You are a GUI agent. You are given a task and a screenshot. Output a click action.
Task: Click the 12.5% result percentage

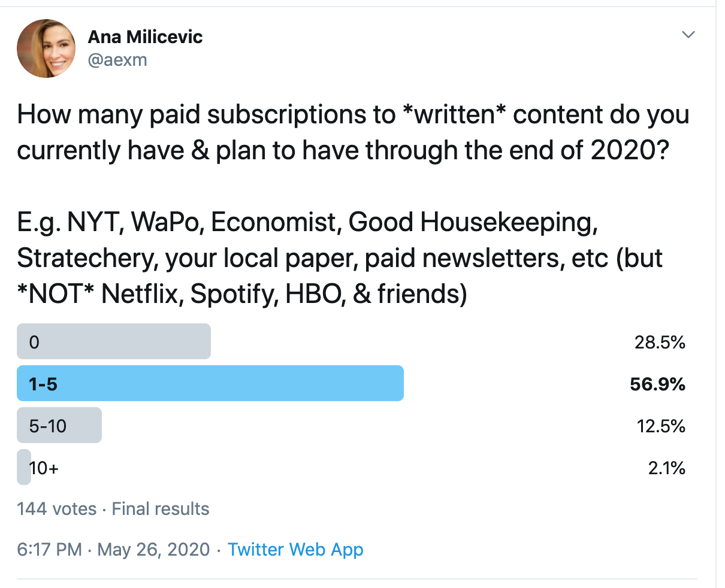[x=660, y=426]
